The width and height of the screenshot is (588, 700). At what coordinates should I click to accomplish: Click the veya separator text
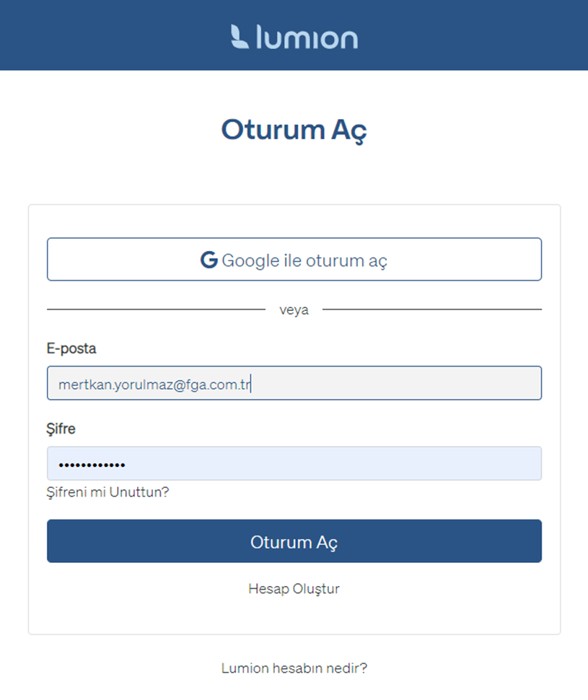pyautogui.click(x=294, y=310)
